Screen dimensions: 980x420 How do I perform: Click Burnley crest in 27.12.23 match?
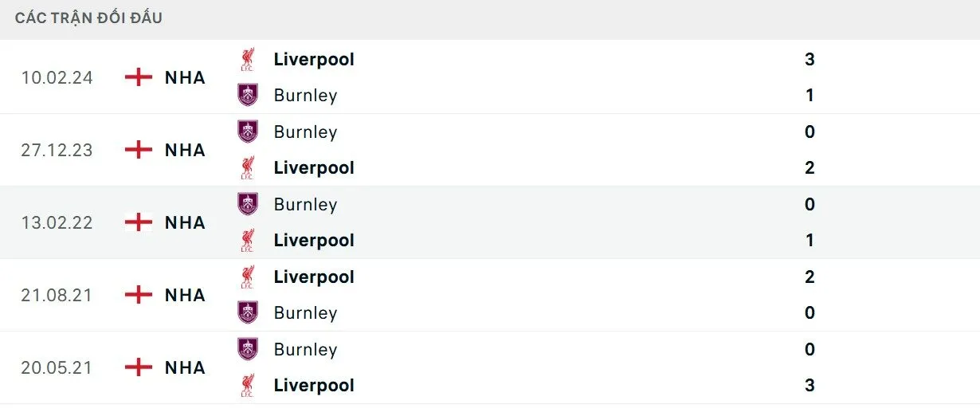248,131
